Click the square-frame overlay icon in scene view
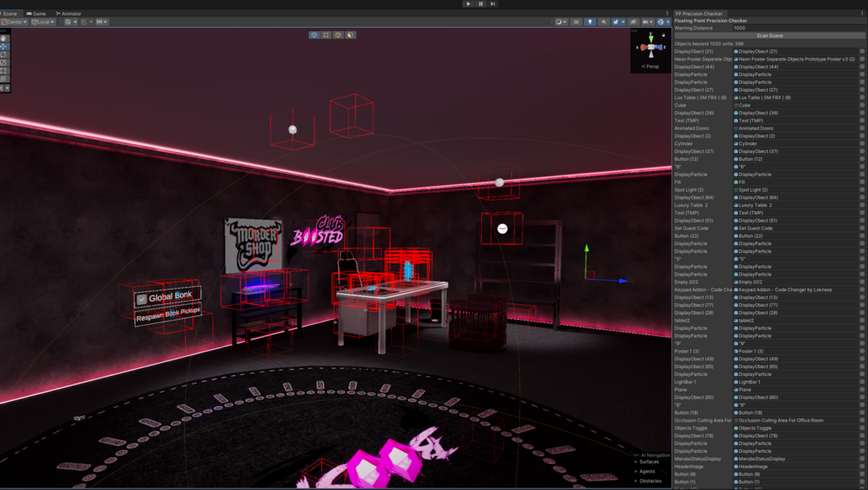868x490 pixels. [326, 35]
